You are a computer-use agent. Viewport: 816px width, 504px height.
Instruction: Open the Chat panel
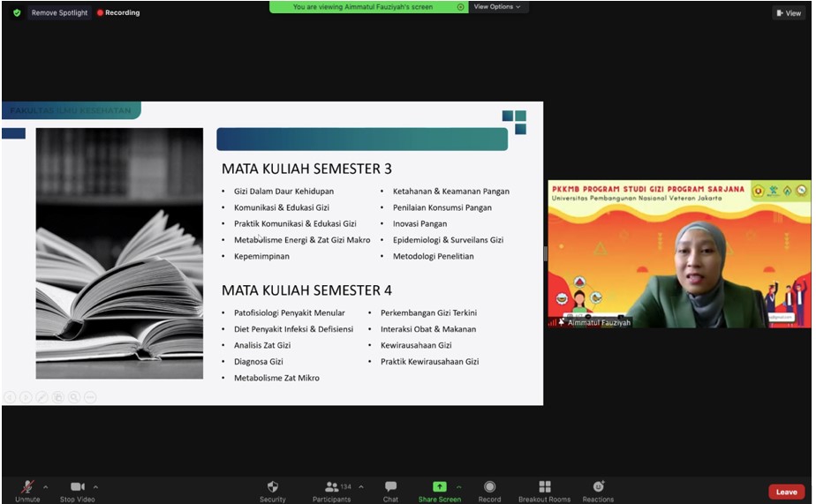pyautogui.click(x=390, y=486)
